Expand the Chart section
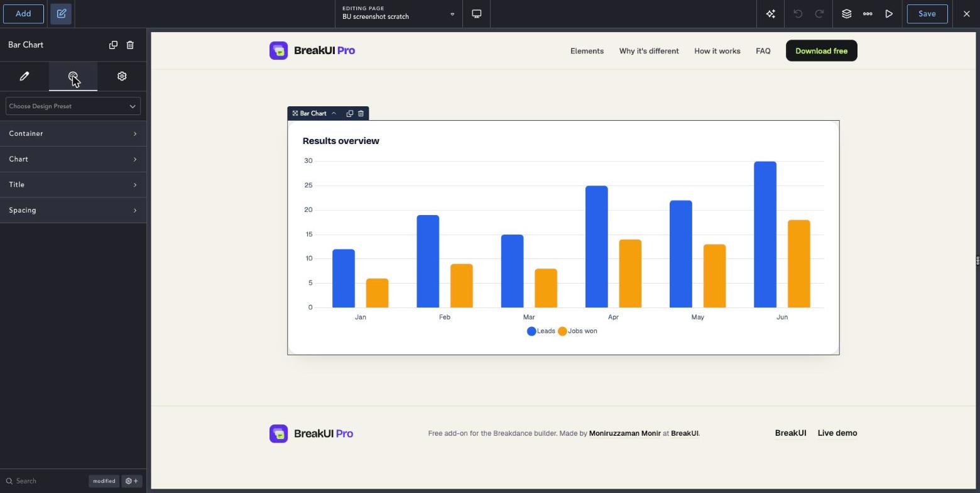980x493 pixels. tap(73, 159)
